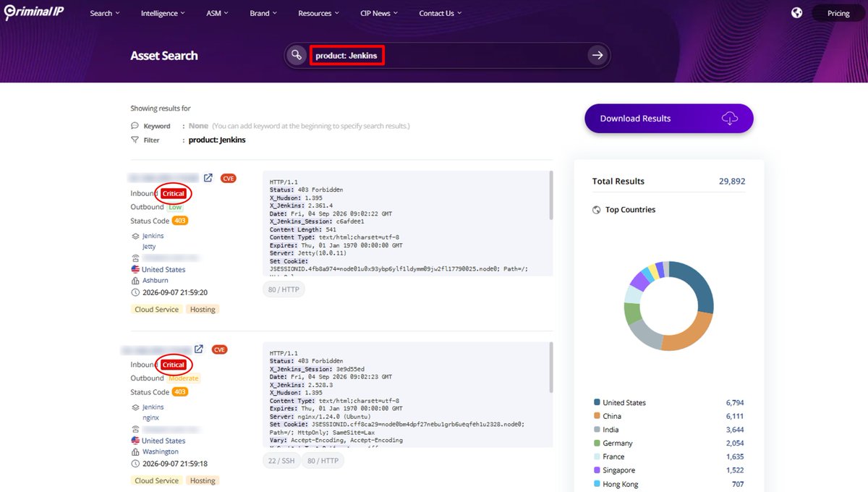Click the Cloud Service tag in Washington result
868x492 pixels.
156,480
